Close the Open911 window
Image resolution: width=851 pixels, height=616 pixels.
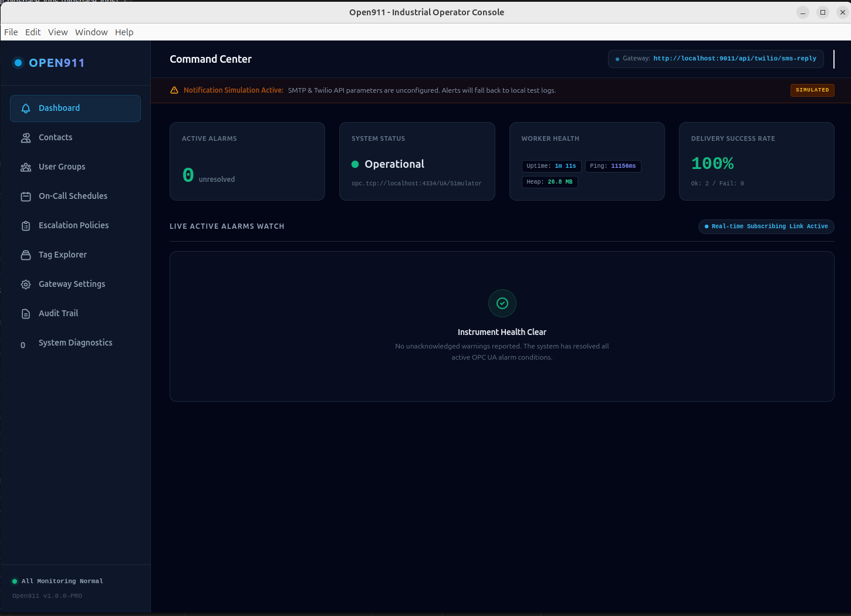click(x=843, y=12)
